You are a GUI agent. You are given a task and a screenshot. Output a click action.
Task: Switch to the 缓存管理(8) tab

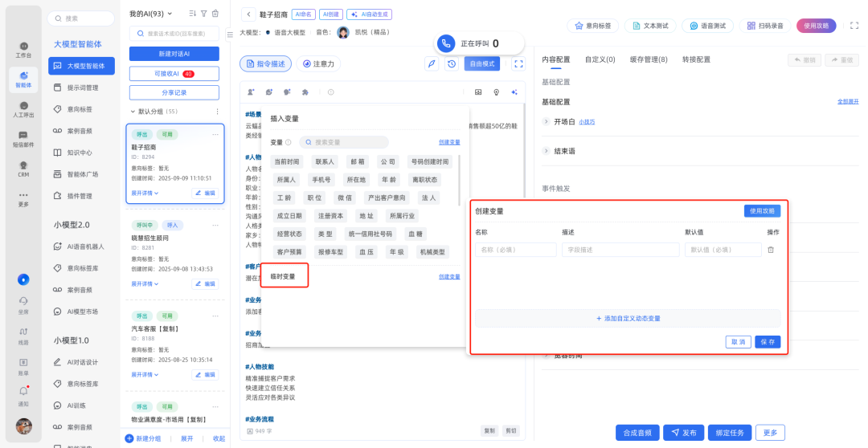click(x=649, y=59)
